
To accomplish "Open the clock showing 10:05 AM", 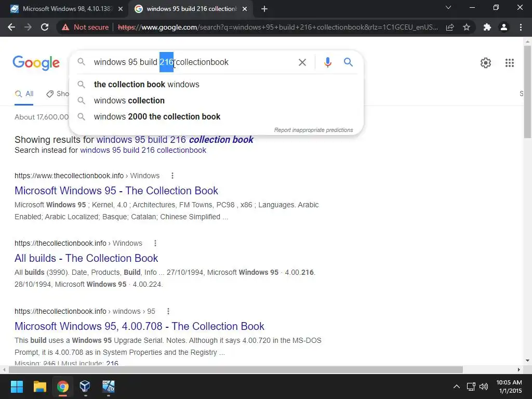I will point(509,387).
